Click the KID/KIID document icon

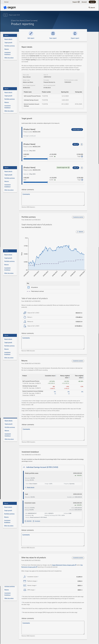click(x=25, y=521)
